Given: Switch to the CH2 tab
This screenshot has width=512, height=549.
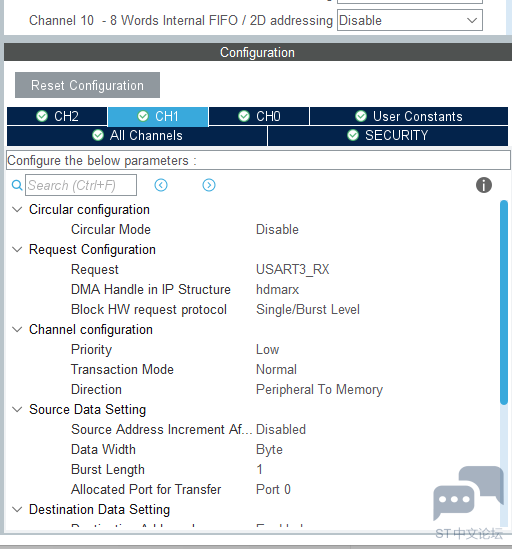Looking at the screenshot, I should 57,116.
